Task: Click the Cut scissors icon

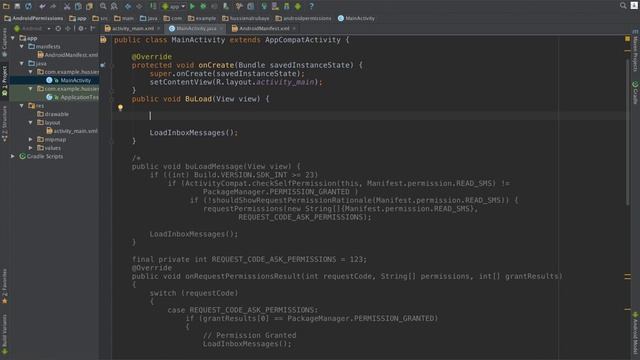Action: (67, 6)
